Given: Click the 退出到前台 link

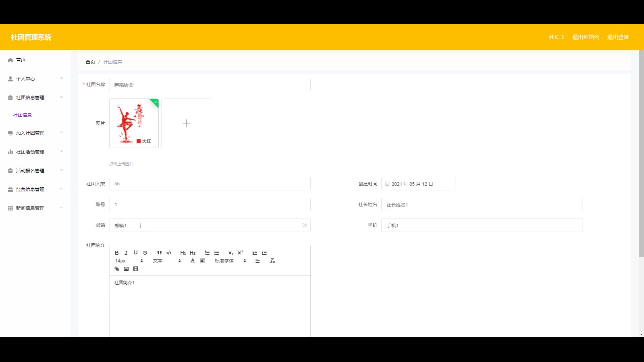Looking at the screenshot, I should pyautogui.click(x=586, y=37).
